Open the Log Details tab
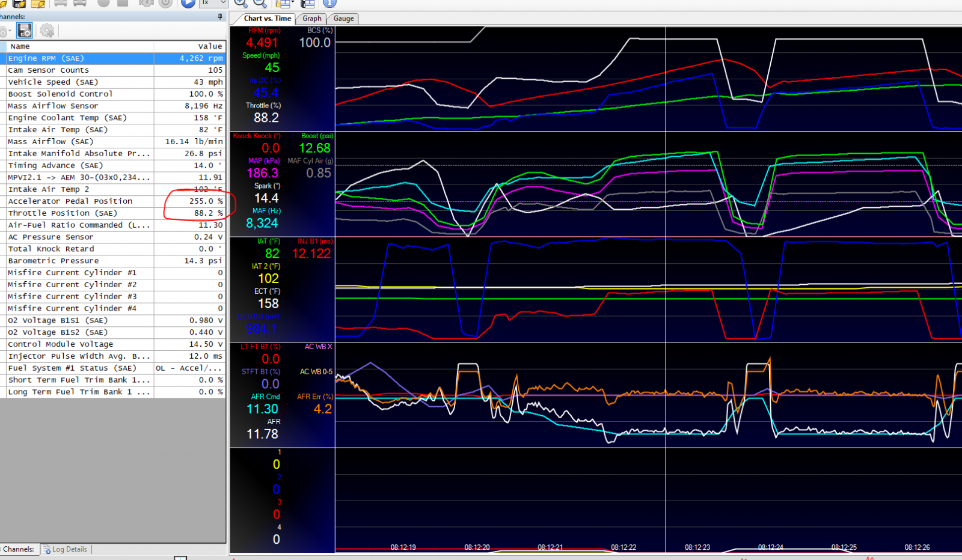 coord(66,549)
